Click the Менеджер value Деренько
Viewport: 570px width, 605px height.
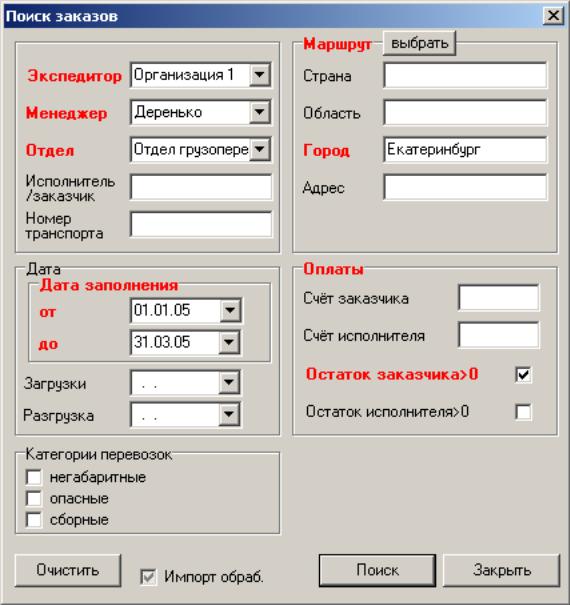(x=168, y=112)
